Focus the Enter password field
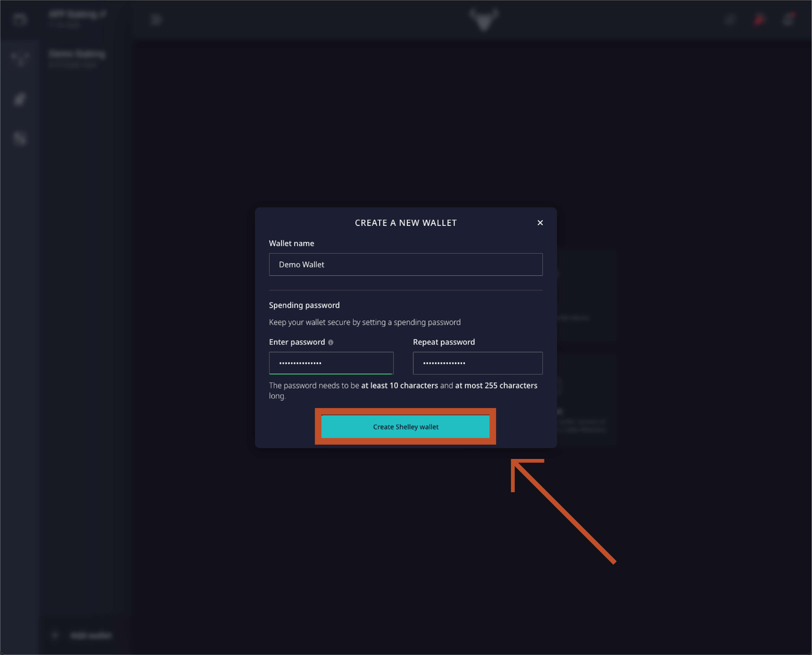The height and width of the screenshot is (655, 812). [331, 363]
